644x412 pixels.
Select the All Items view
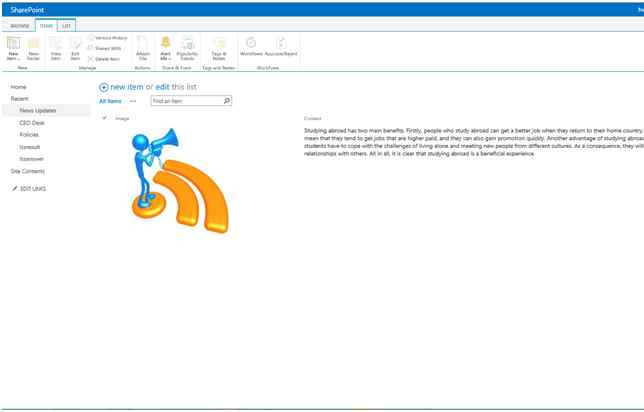(x=110, y=101)
